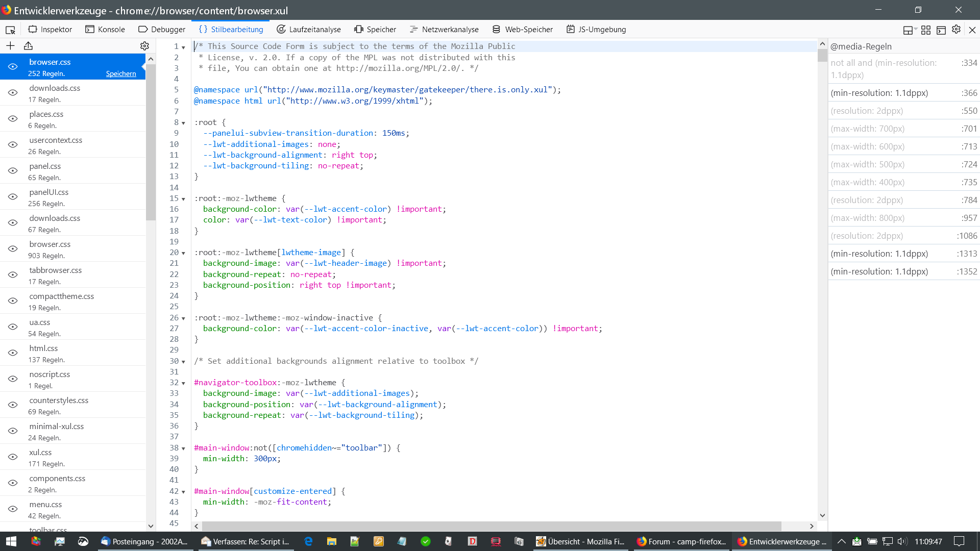This screenshot has height=551, width=980.
Task: Create a new stylesheet with plus icon
Action: point(10,46)
